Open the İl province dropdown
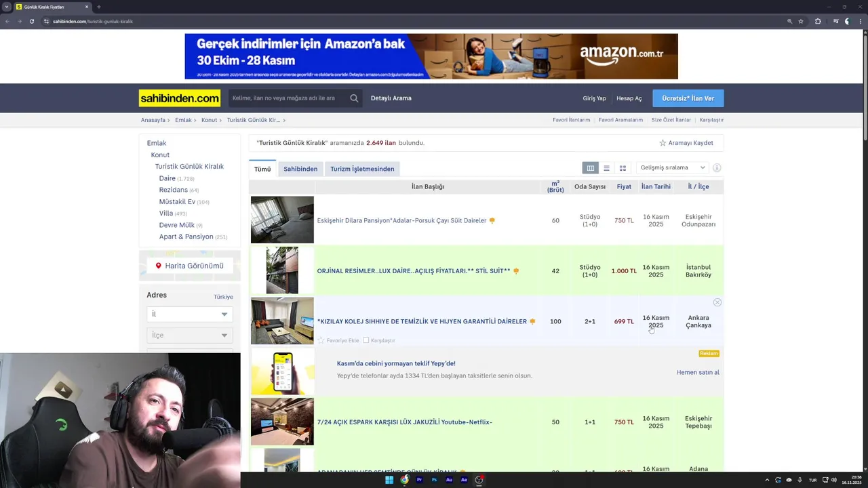 coord(190,314)
